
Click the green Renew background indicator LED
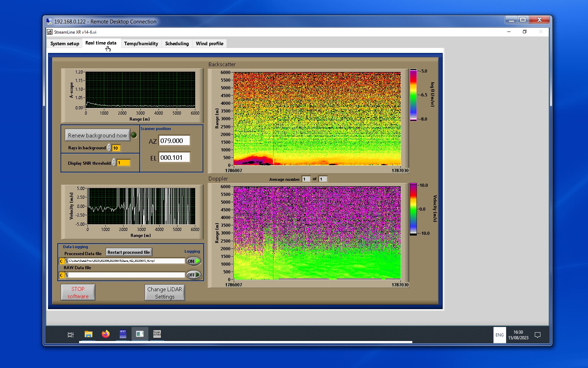click(134, 135)
